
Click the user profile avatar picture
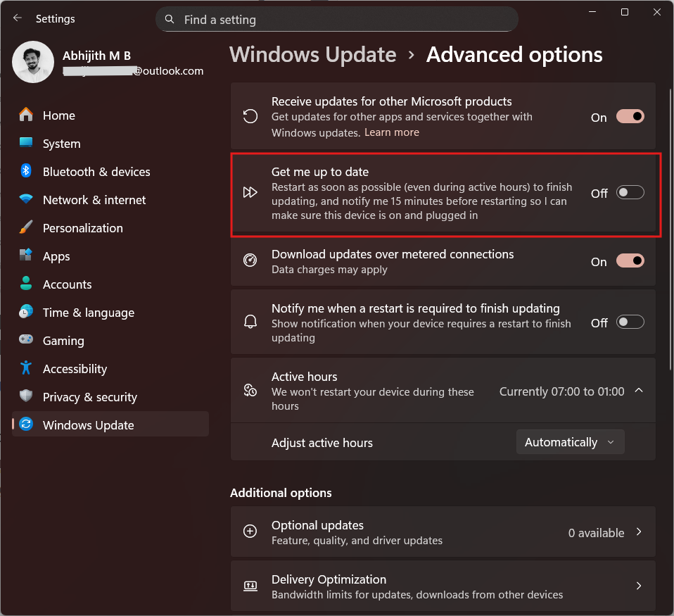tap(33, 62)
